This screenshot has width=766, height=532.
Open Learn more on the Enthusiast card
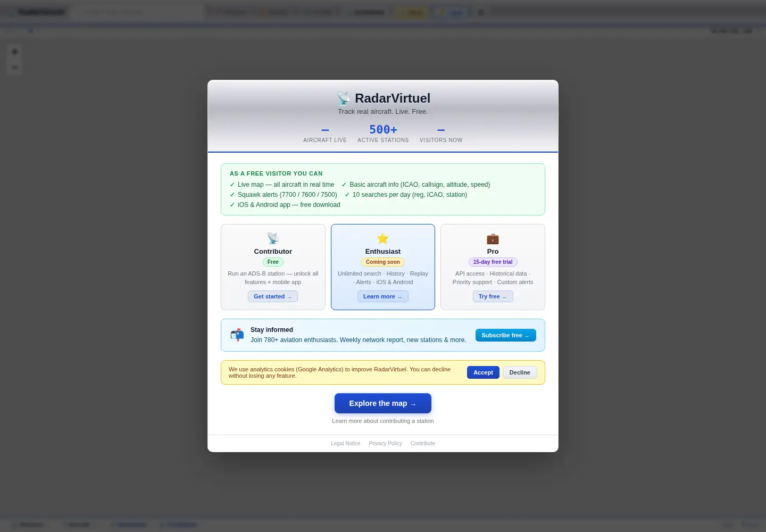click(383, 296)
